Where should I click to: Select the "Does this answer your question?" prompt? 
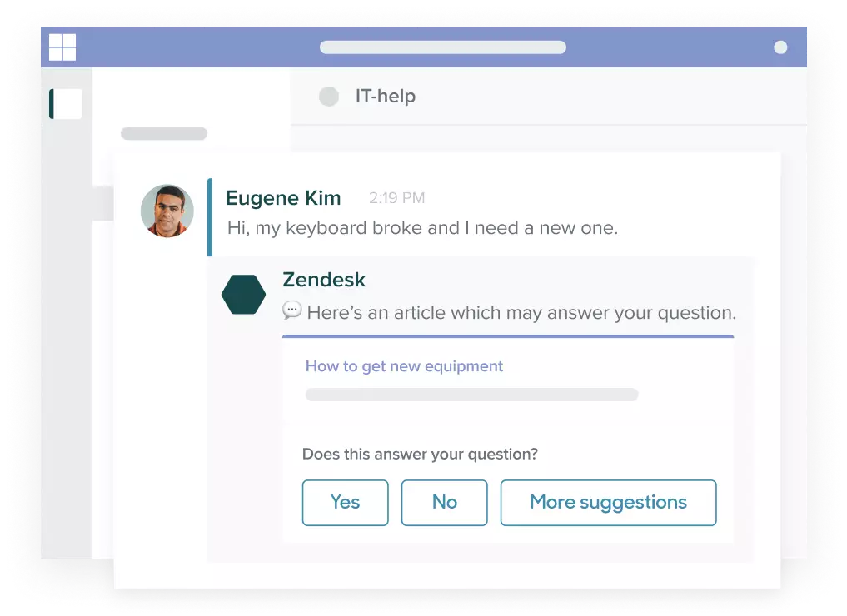click(x=421, y=454)
